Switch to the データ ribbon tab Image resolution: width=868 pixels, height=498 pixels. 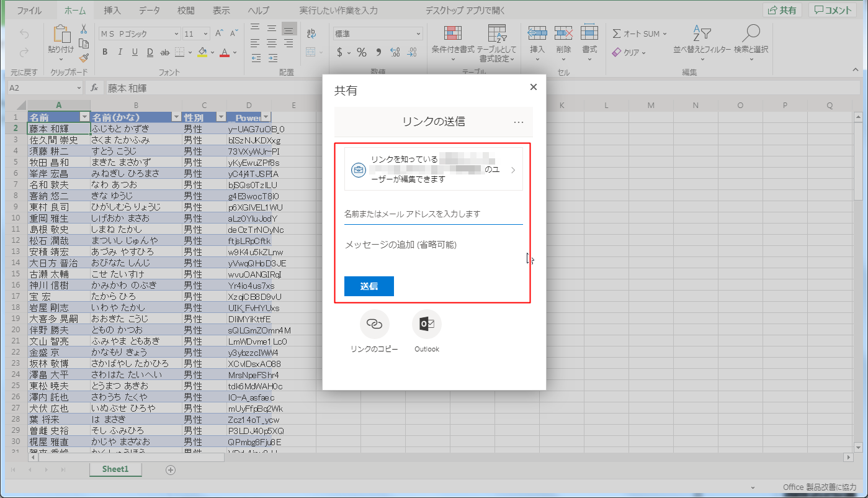coord(149,11)
